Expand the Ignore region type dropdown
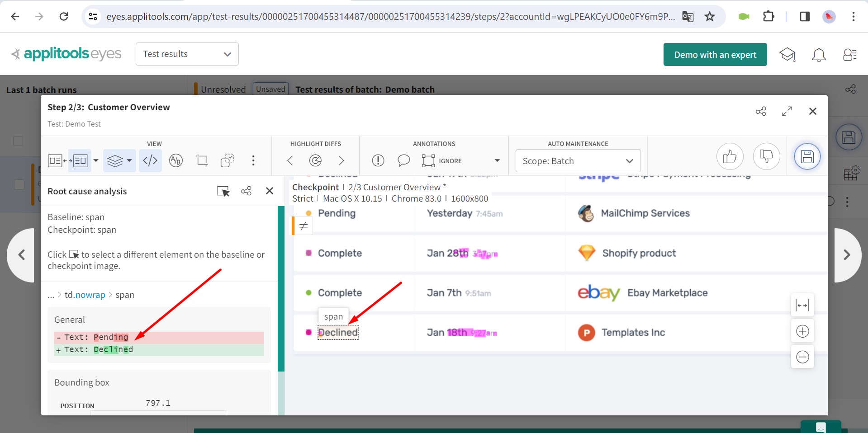The height and width of the screenshot is (433, 868). click(497, 160)
